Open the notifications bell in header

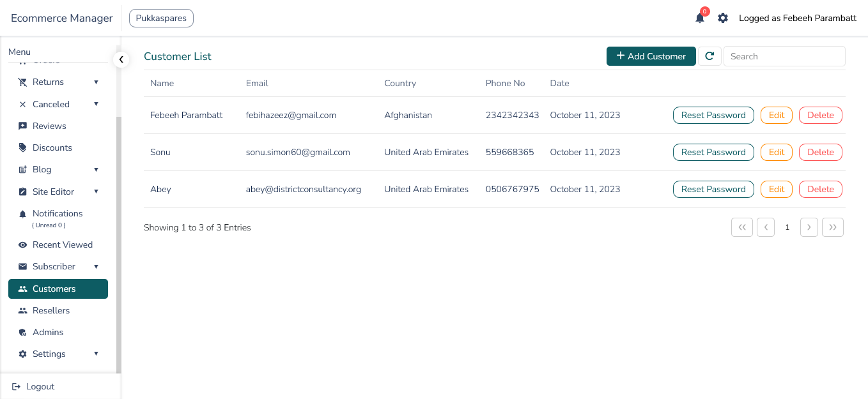700,18
